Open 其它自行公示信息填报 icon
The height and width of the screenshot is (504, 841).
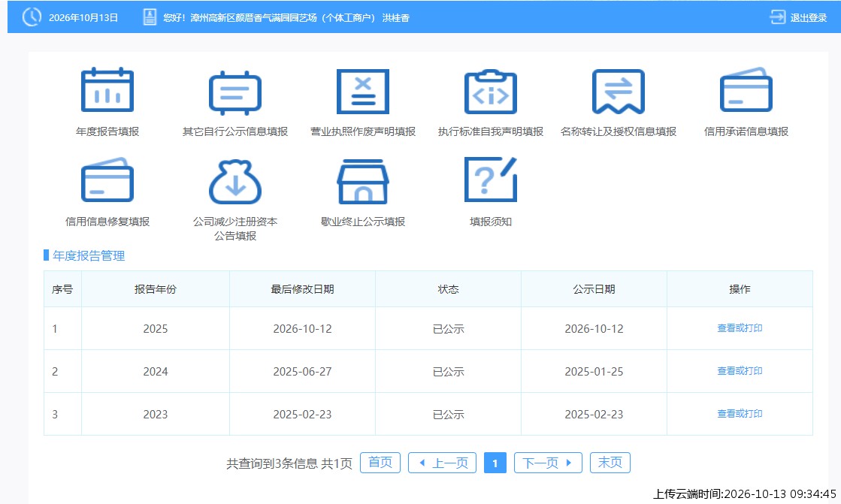point(235,92)
